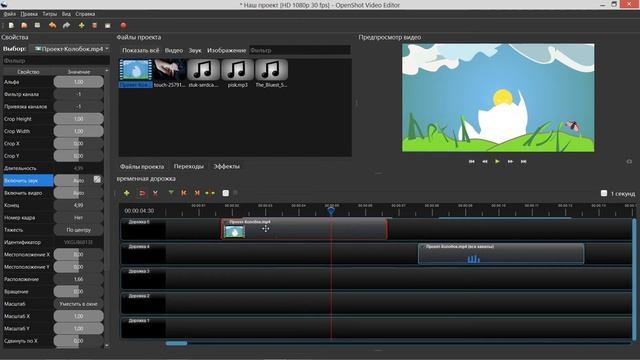Click the green plus Import Files icon

[82, 25]
